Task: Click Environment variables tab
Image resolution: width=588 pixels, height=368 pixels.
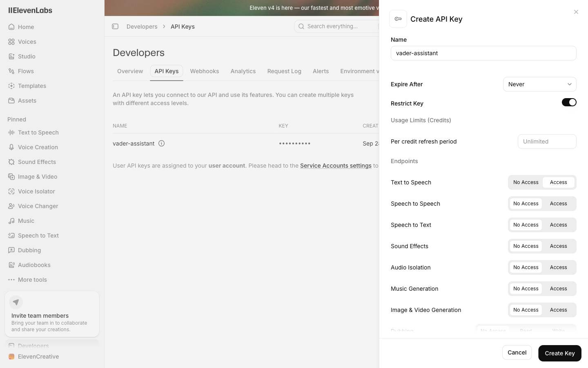Action: coord(359,71)
